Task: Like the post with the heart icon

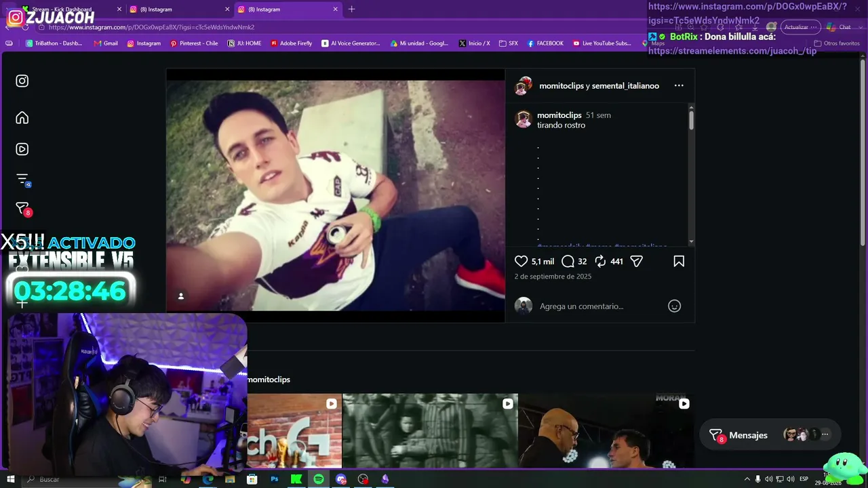Action: pos(521,261)
